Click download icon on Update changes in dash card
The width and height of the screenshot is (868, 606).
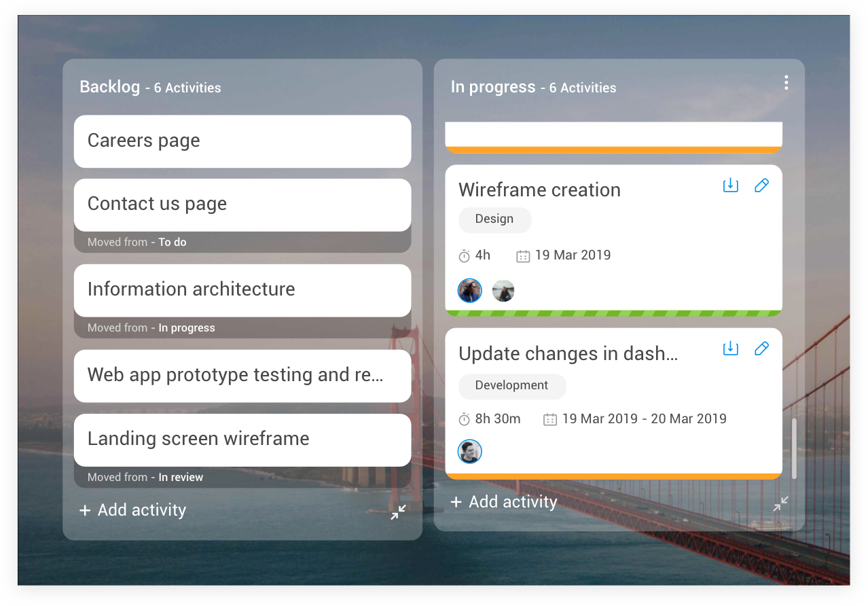(730, 349)
